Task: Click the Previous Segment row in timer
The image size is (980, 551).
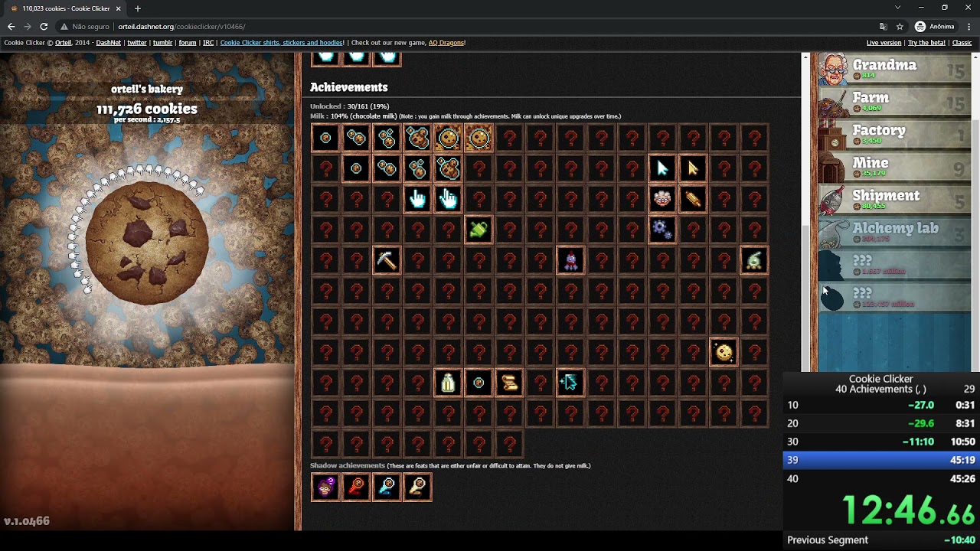Action: (881, 540)
